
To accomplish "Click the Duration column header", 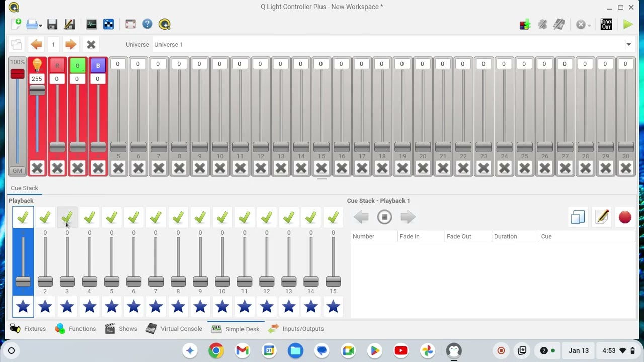I will (515, 236).
